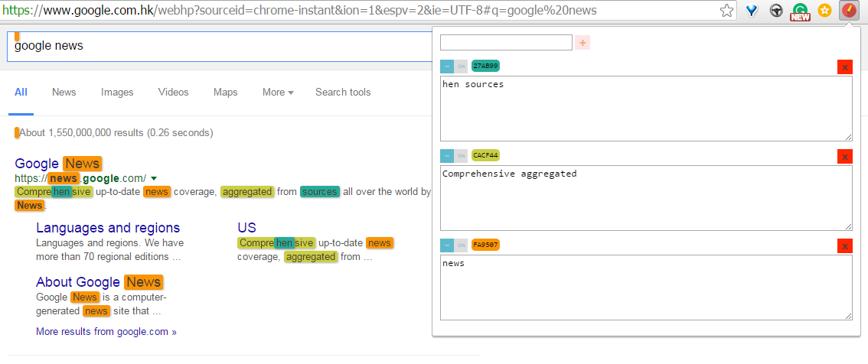Toggle ON switch for the CACF44 group
Image resolution: width=868 pixels, height=364 pixels.
point(461,156)
